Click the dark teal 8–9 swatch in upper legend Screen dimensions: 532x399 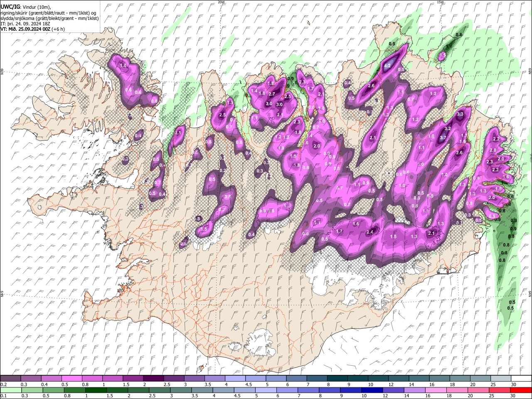click(x=337, y=378)
